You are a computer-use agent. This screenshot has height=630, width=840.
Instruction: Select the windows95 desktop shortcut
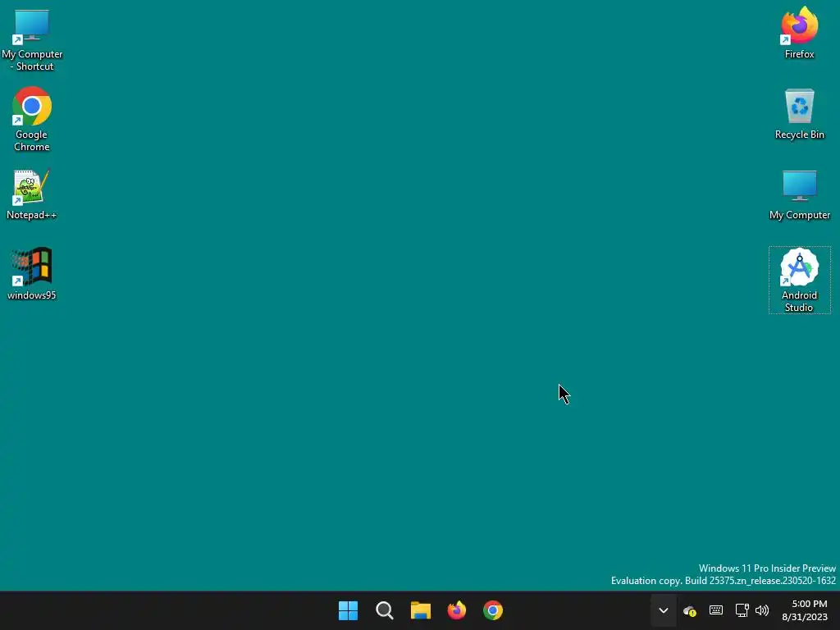tap(32, 274)
